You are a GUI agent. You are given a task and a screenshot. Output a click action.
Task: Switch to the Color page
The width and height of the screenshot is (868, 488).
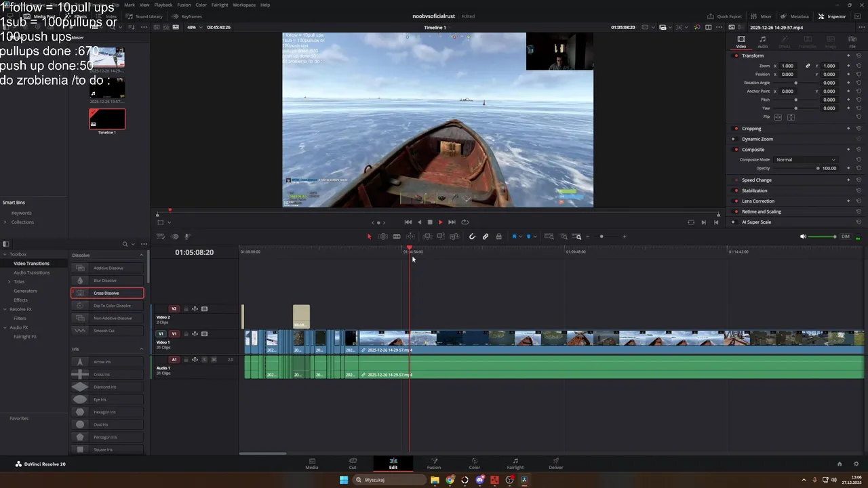pyautogui.click(x=475, y=464)
